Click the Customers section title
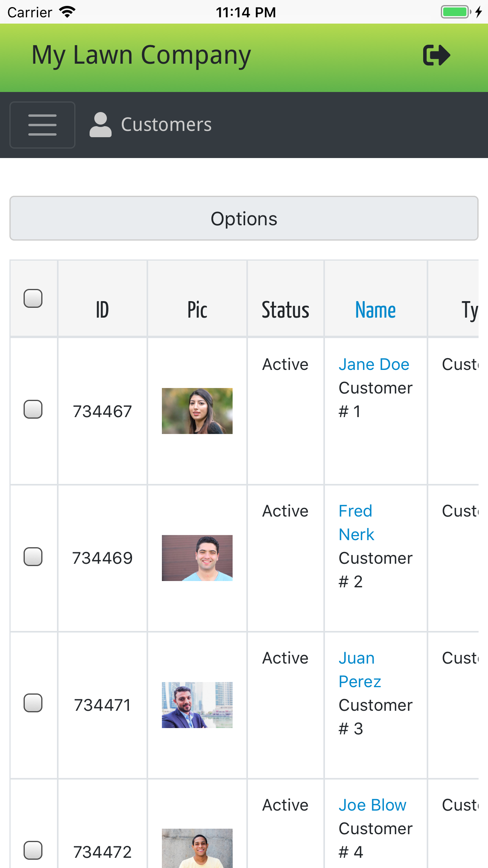The height and width of the screenshot is (868, 488). click(166, 125)
